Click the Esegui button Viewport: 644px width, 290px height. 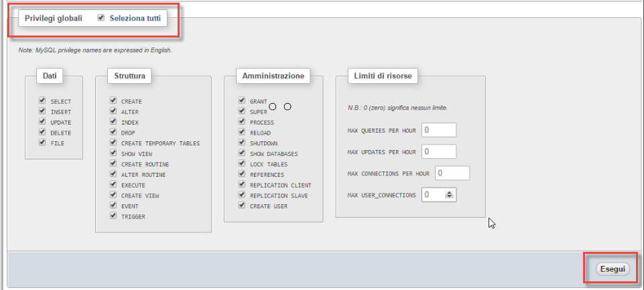coord(613,269)
